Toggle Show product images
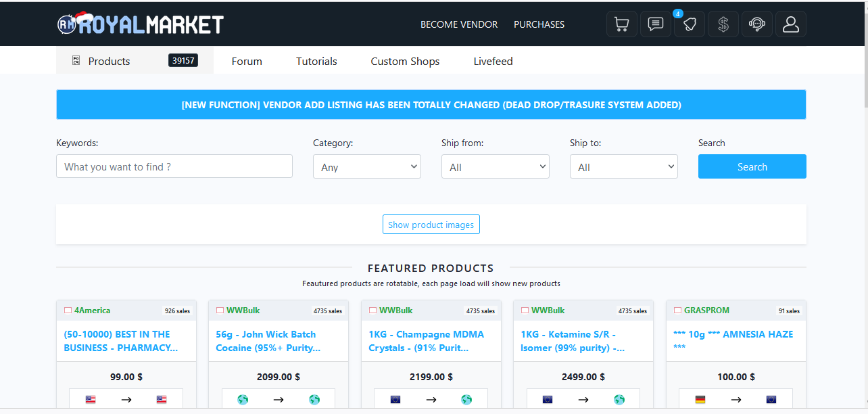 pos(431,225)
